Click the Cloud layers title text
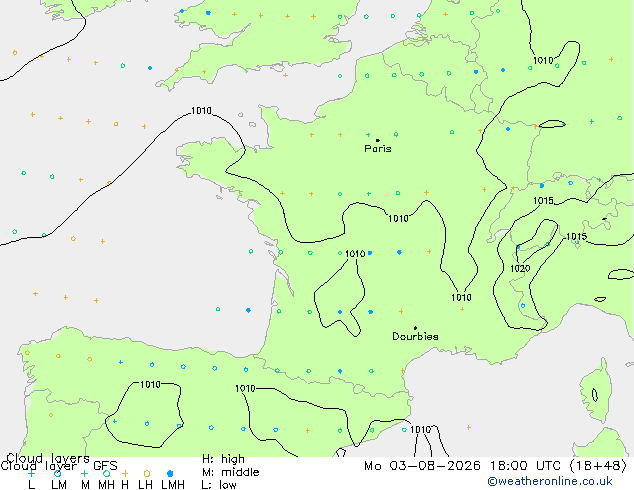 (x=48, y=458)
